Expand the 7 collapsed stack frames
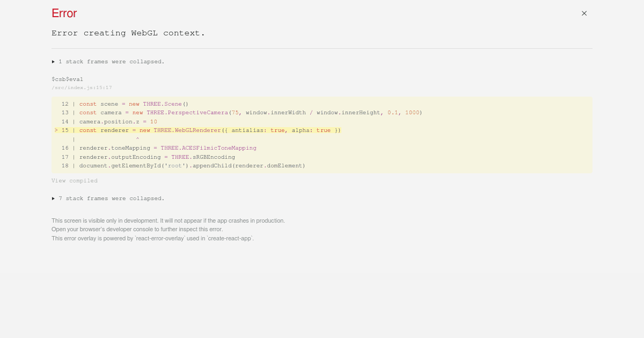This screenshot has height=338, width=644. pyautogui.click(x=109, y=199)
